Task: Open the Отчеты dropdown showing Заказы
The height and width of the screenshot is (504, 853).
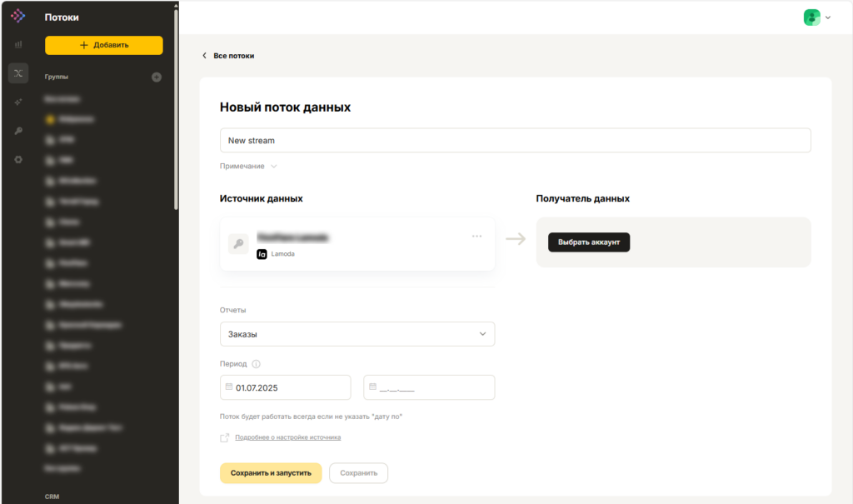Action: [357, 334]
